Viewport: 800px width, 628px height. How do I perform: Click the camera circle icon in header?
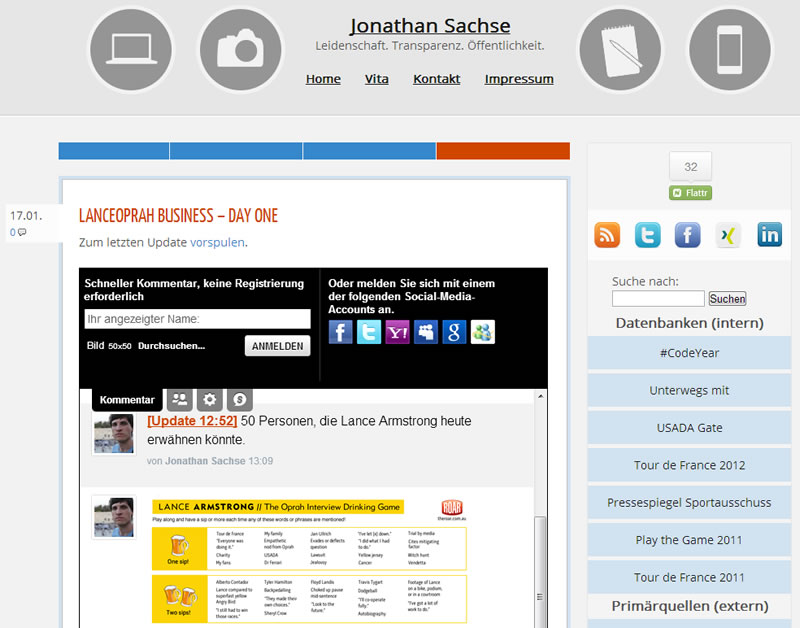click(240, 49)
